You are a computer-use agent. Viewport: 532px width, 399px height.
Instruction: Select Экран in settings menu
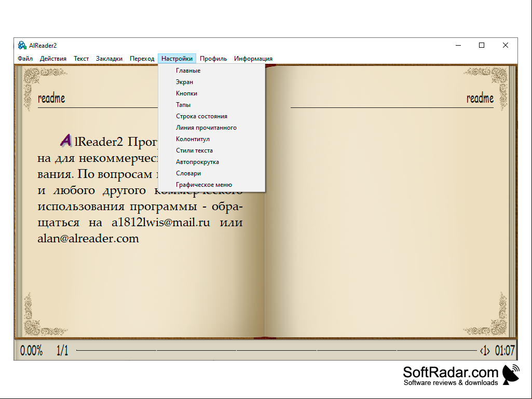click(211, 82)
